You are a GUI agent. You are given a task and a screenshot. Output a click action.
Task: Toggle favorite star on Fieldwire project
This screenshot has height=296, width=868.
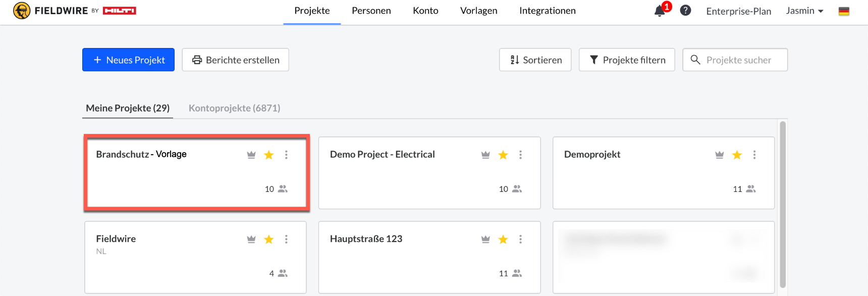269,239
